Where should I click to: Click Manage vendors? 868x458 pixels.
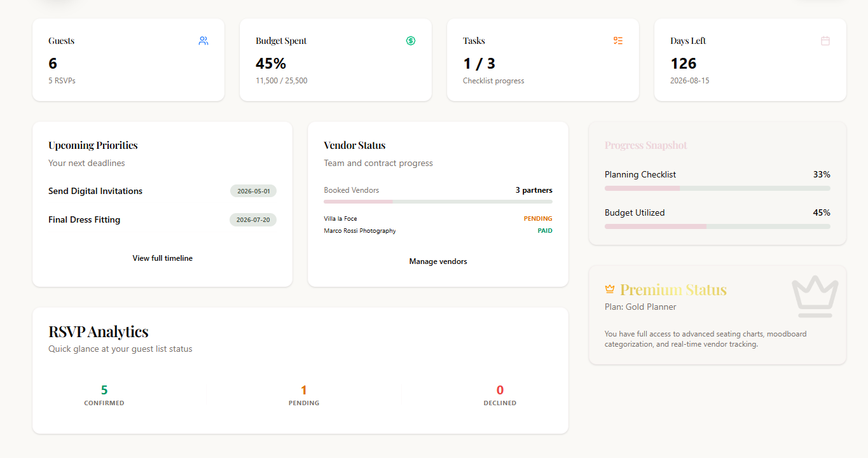pos(437,261)
